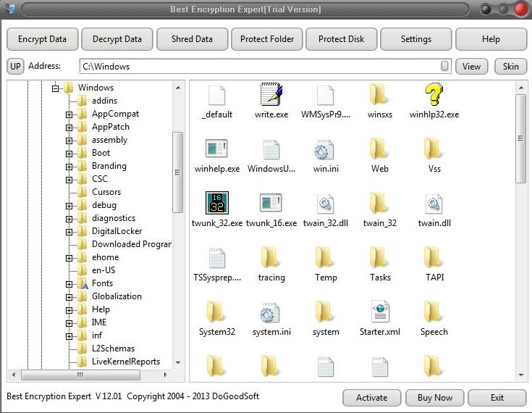The height and width of the screenshot is (413, 532).
Task: Select the Tasks folder icon
Action: pyautogui.click(x=379, y=257)
